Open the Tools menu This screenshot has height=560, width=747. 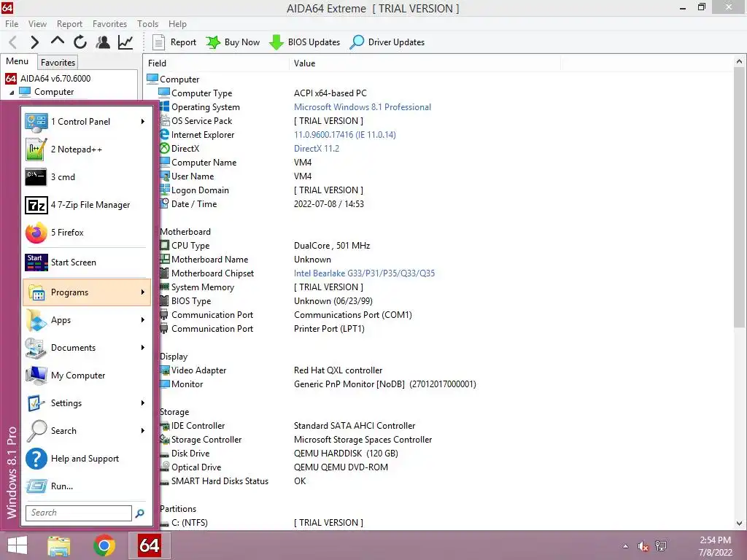pyautogui.click(x=147, y=24)
